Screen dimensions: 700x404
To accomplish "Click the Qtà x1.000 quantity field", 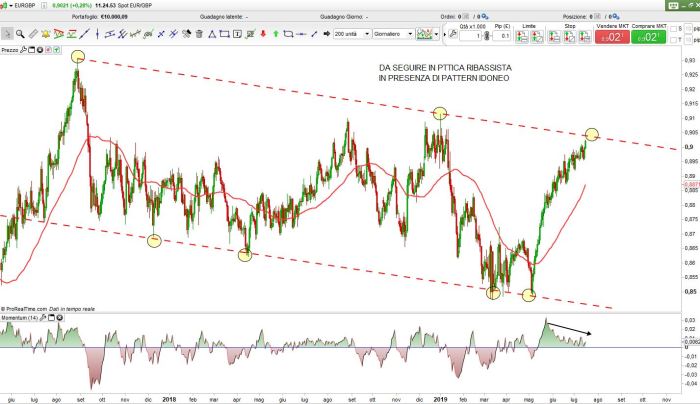I will [471, 36].
